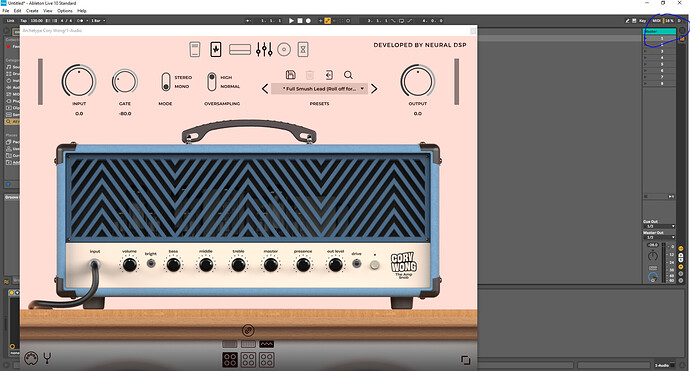Toggle the Stereo/Mono mode switch
The height and width of the screenshot is (371, 690).
pos(165,82)
